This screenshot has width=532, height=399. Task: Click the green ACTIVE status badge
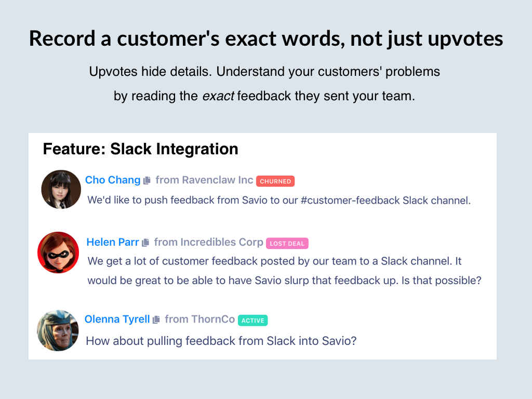(252, 321)
